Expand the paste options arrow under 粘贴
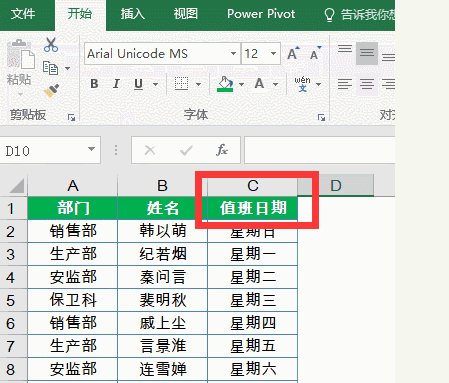This screenshot has width=449, height=383. 20,94
